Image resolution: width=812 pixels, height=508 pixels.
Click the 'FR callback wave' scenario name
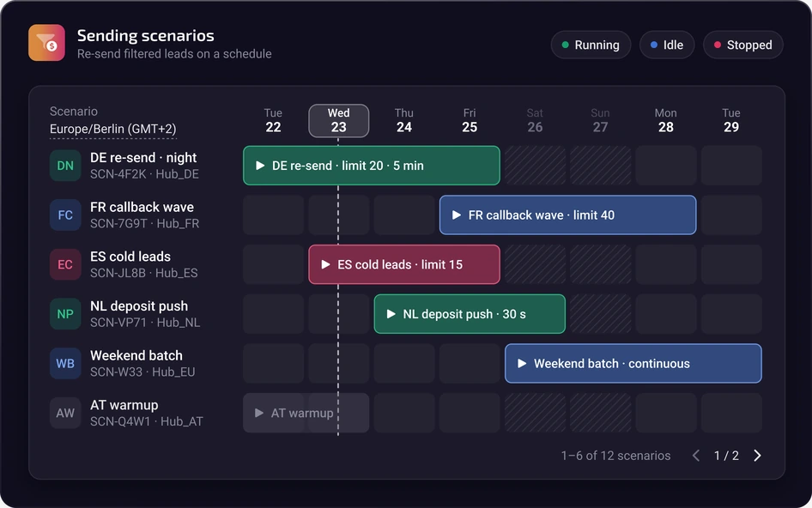coord(142,207)
